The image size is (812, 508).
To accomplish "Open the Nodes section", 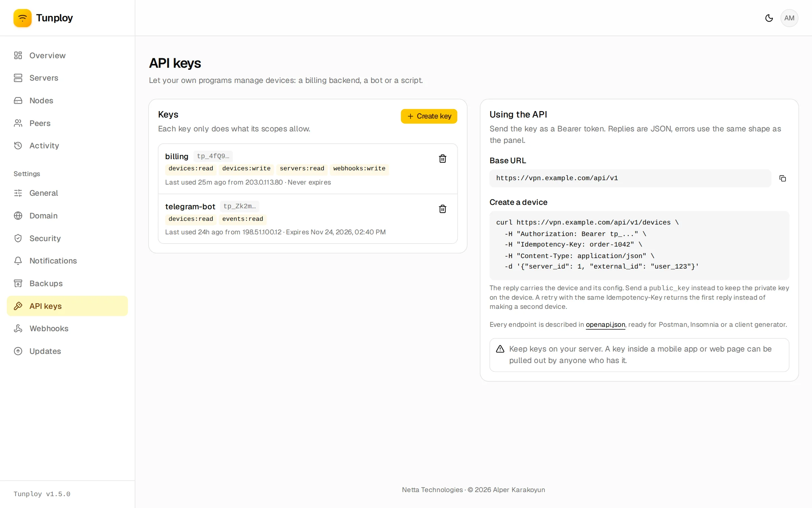I will 67,101.
